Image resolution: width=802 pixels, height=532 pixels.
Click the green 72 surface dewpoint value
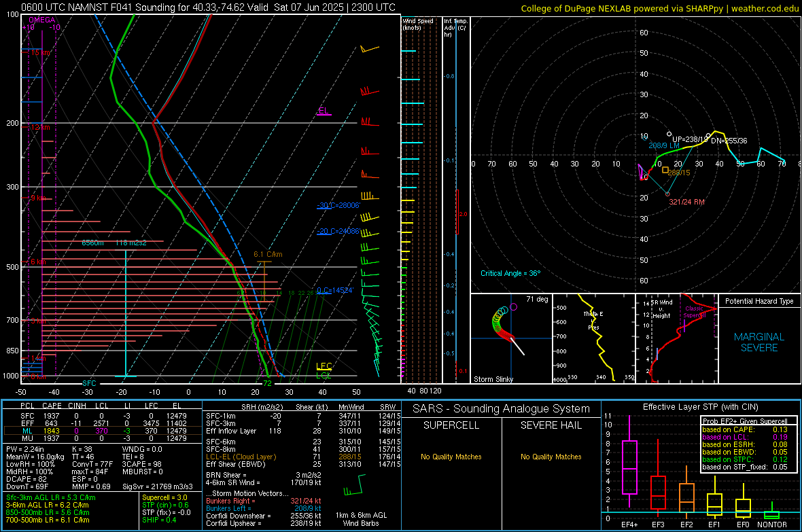[x=268, y=383]
